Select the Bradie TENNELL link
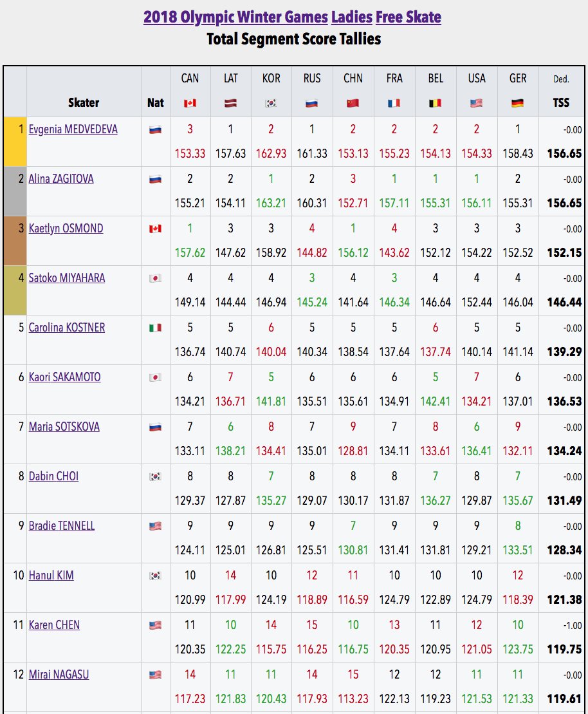This screenshot has height=714, width=588. 62,526
